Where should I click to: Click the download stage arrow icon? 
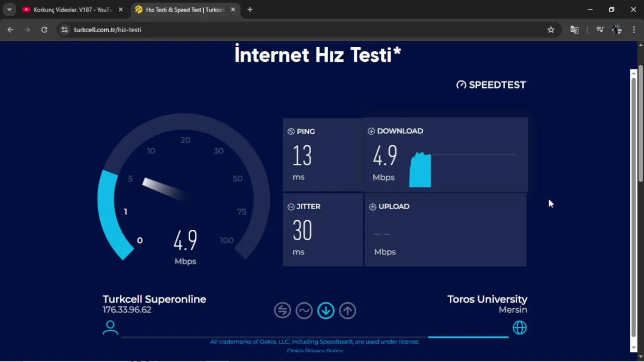point(326,310)
